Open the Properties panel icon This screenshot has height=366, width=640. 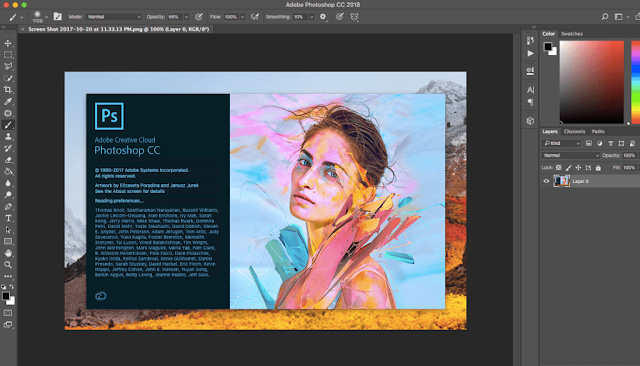tap(530, 71)
